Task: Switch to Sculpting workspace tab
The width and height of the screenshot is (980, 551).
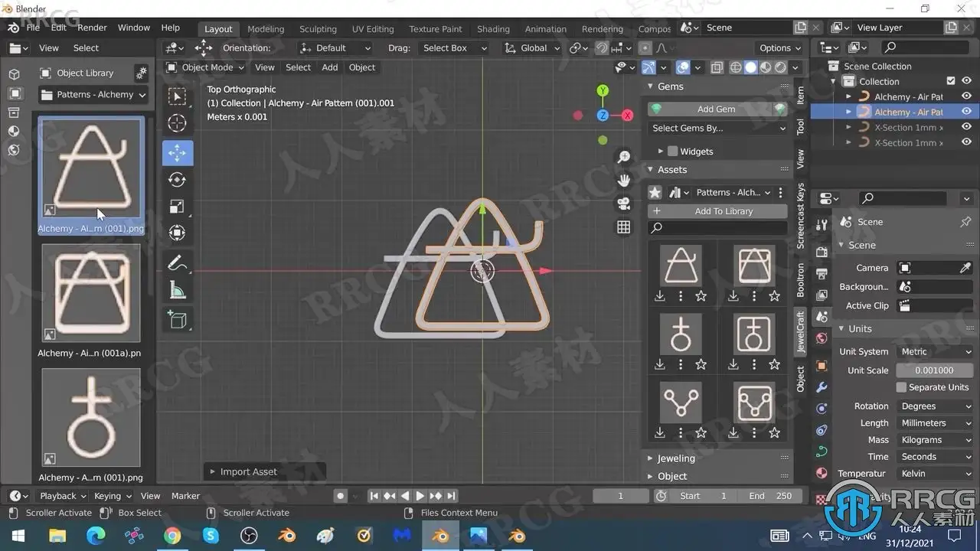Action: pos(318,29)
